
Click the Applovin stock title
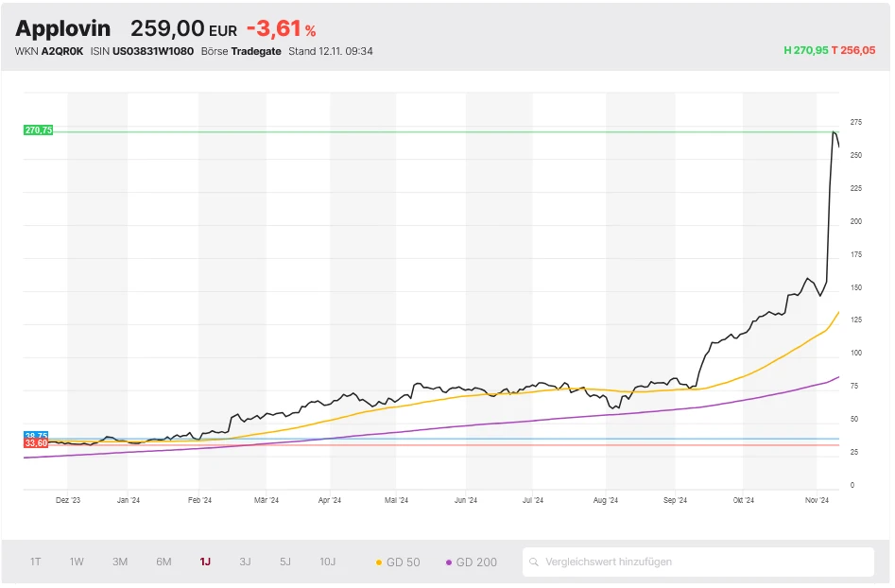[x=62, y=29]
